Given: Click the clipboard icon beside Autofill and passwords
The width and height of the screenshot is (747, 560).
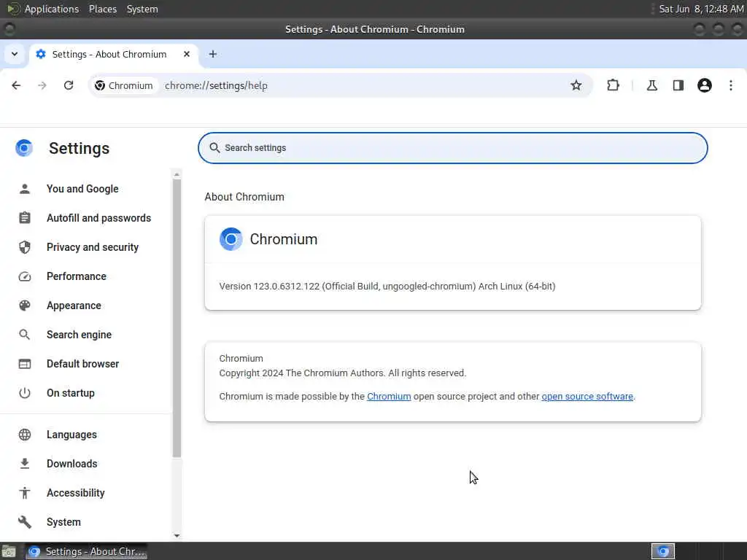Looking at the screenshot, I should point(25,218).
